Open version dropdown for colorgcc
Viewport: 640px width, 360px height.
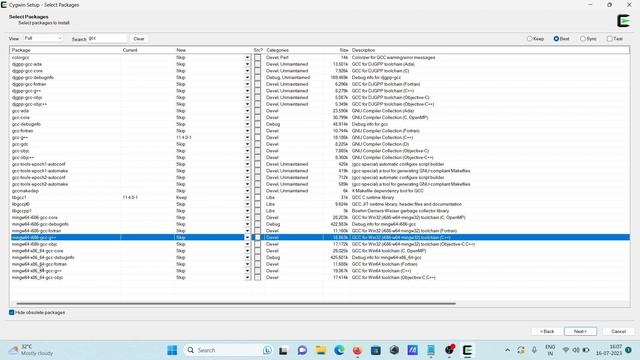click(247, 58)
